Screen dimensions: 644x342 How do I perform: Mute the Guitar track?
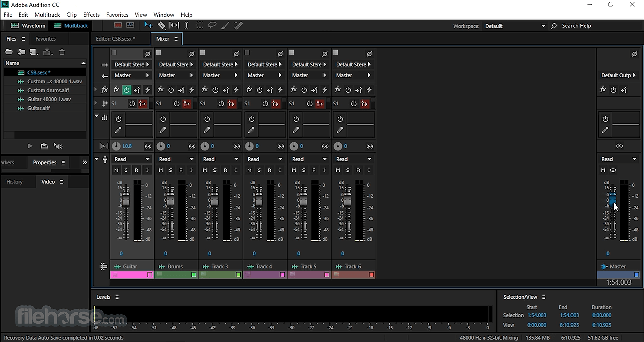[x=116, y=170]
